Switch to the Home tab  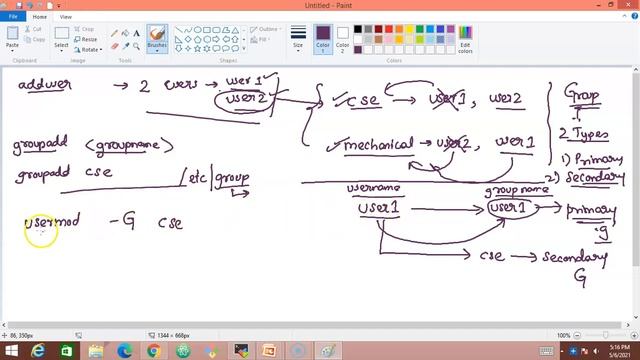40,17
